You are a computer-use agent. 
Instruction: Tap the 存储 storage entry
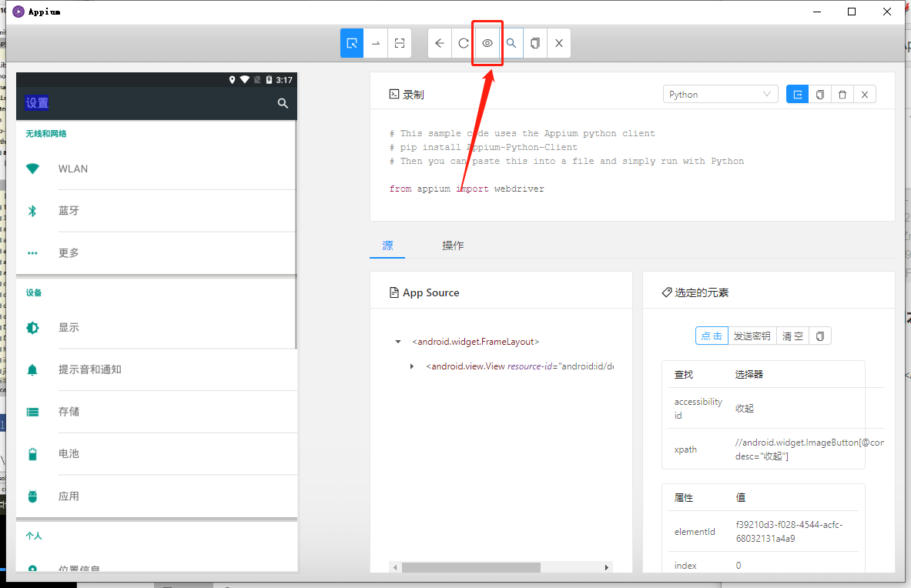157,412
